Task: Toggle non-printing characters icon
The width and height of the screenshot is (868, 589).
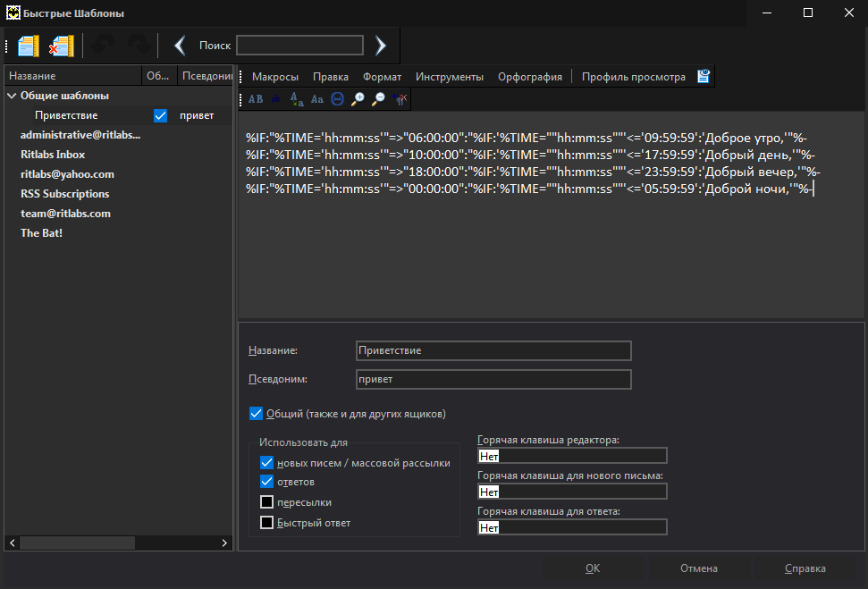Action: (399, 99)
